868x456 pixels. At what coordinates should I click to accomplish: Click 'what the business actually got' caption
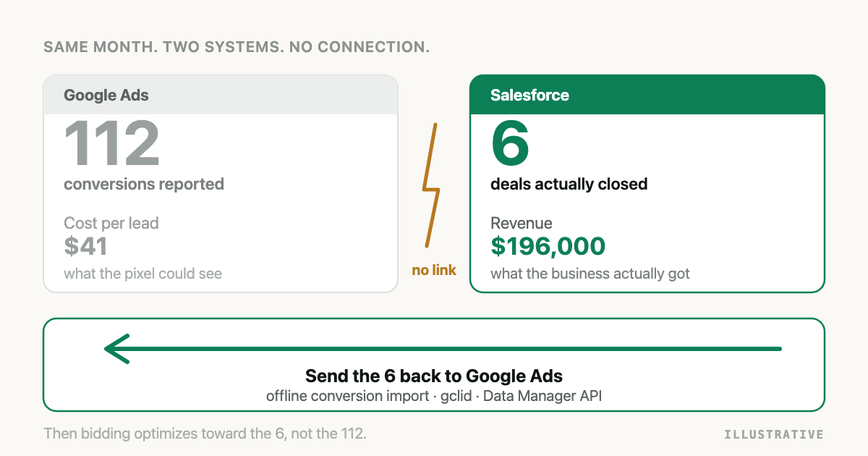coord(590,274)
